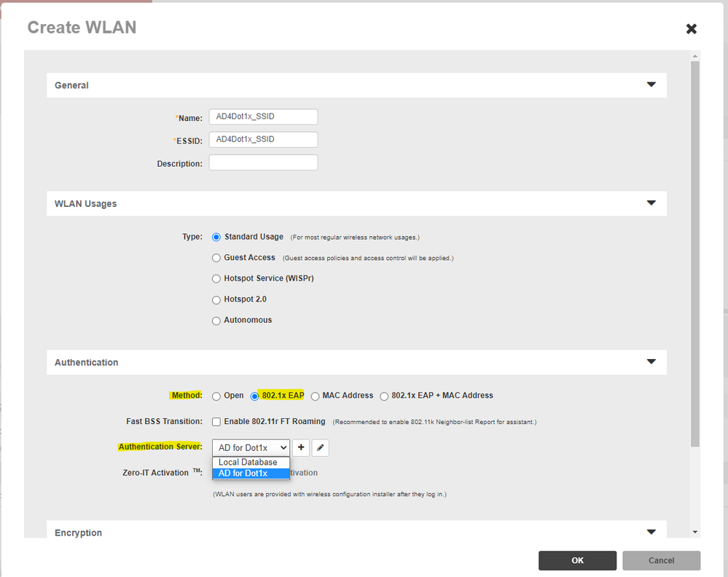The height and width of the screenshot is (577, 728).
Task: Close the Create WLAN dialog
Action: click(x=691, y=29)
